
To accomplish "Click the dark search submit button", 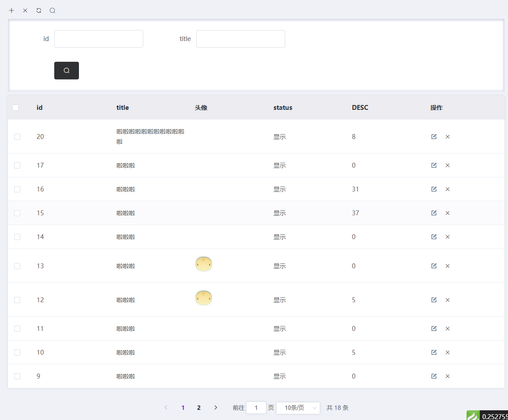I will (67, 70).
